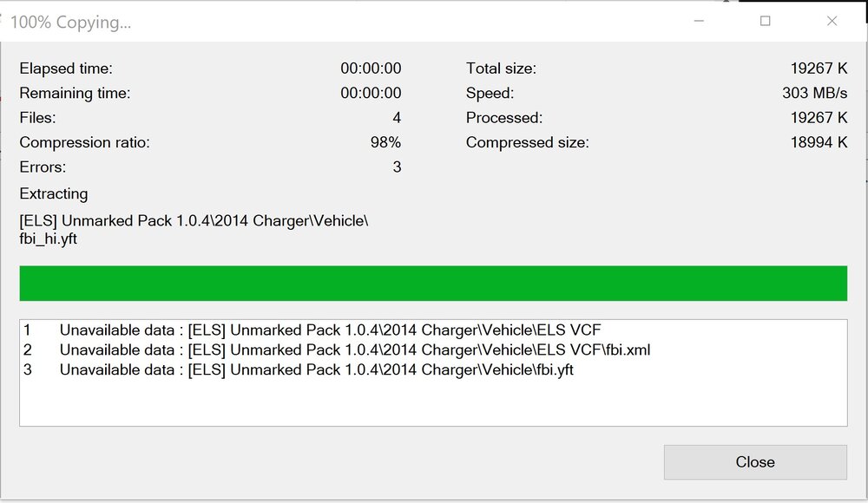The height and width of the screenshot is (503, 868).
Task: Minimize the Copying dialog window
Action: pyautogui.click(x=698, y=22)
